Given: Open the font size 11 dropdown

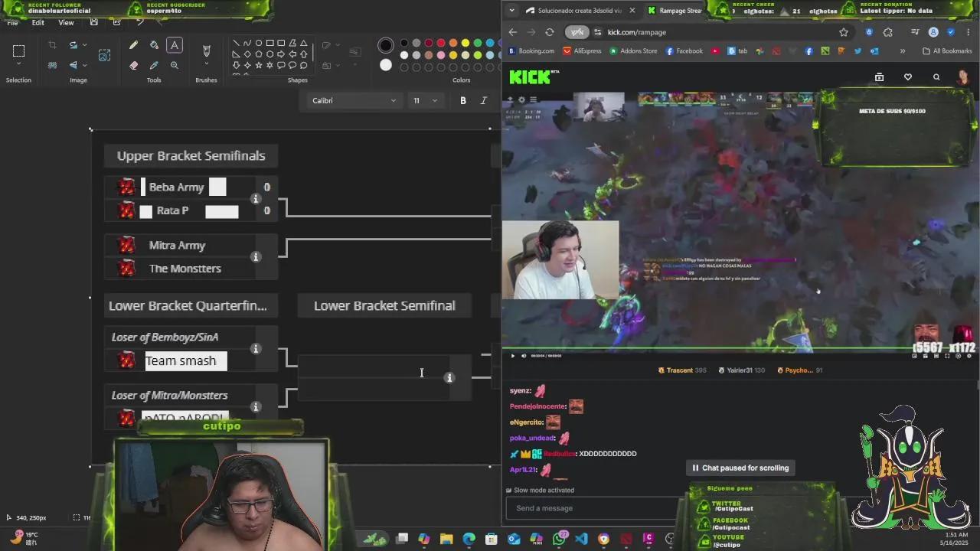Looking at the screenshot, I should (x=425, y=100).
